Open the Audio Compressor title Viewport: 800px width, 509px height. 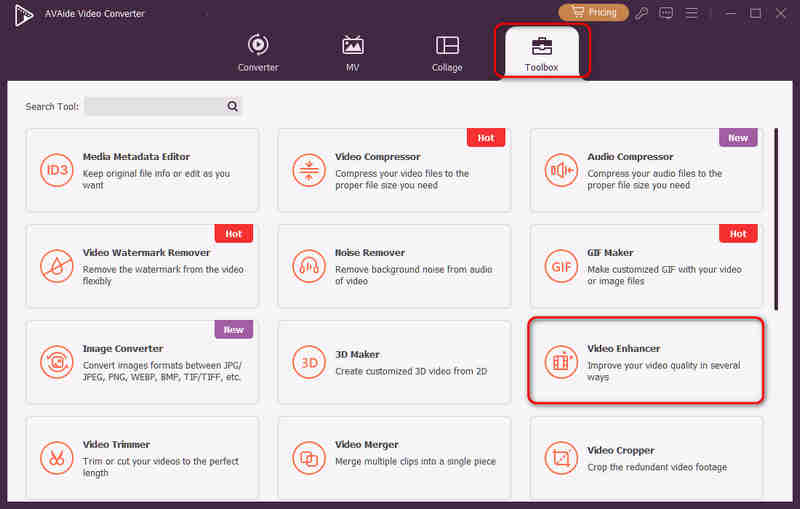tap(630, 157)
